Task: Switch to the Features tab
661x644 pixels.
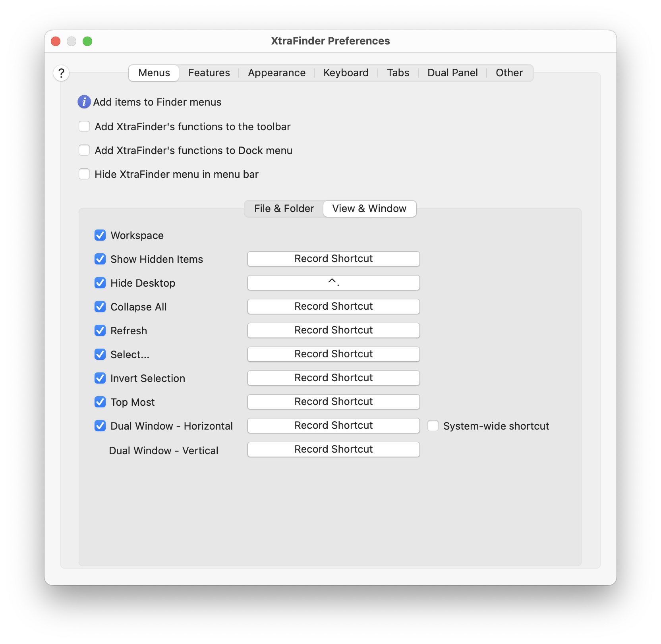Action: click(209, 73)
